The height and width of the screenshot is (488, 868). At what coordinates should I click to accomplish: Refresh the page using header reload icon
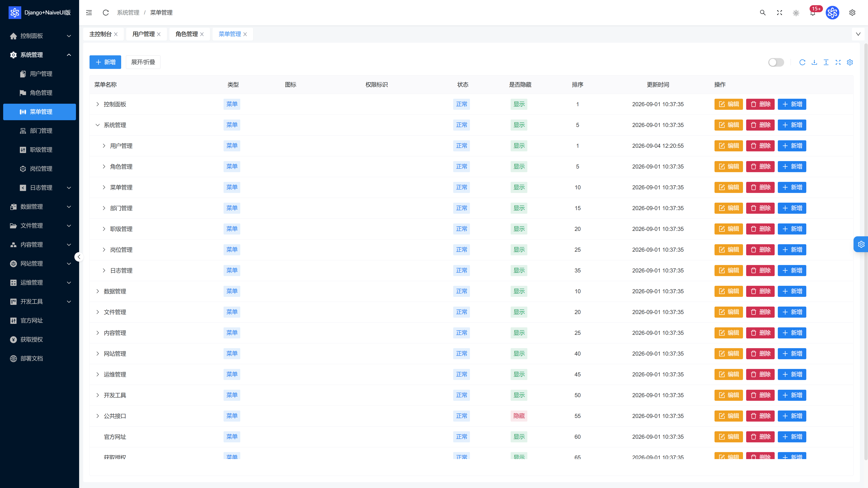[x=106, y=12]
